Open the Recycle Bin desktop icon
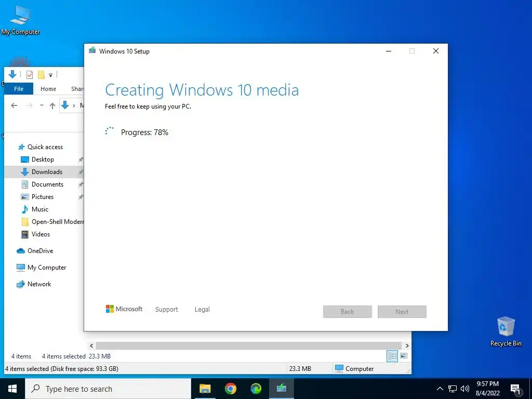 click(506, 331)
